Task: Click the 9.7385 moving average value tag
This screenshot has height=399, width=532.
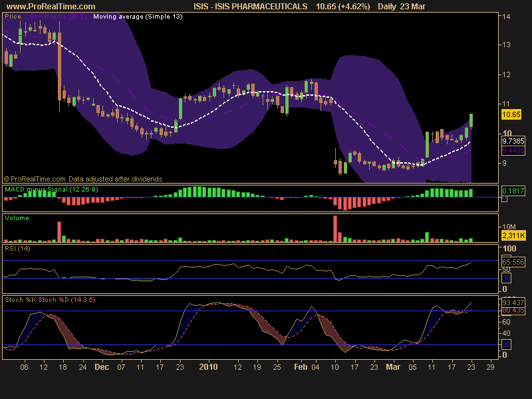Action: click(x=513, y=141)
